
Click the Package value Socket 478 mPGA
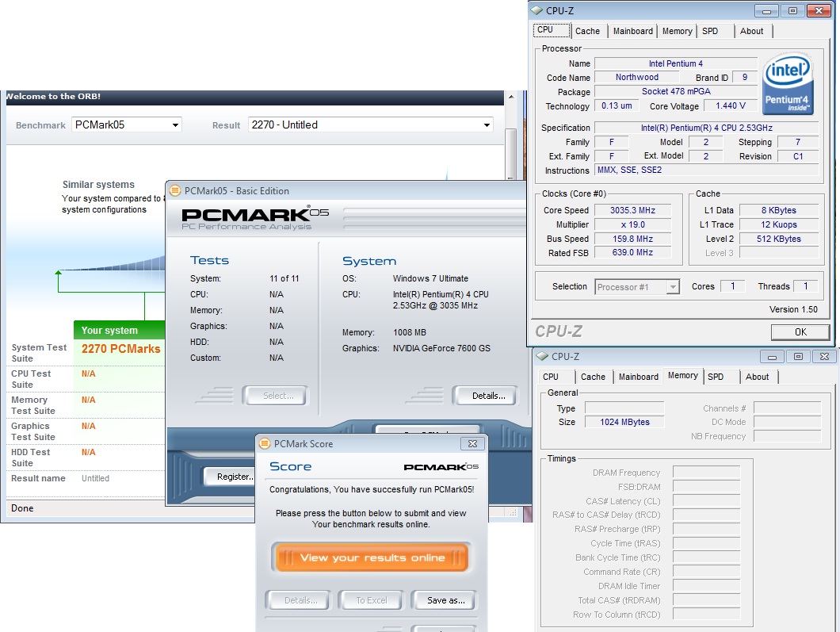675,92
